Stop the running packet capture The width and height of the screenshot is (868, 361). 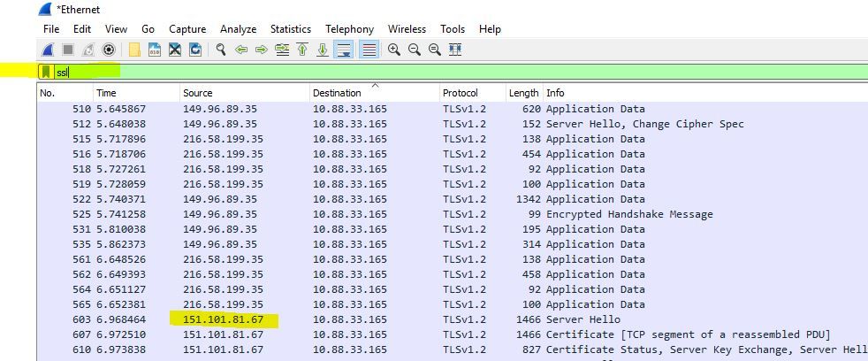(x=68, y=50)
